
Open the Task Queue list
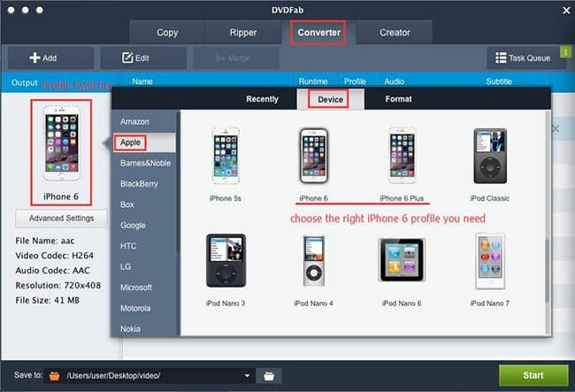click(x=523, y=58)
